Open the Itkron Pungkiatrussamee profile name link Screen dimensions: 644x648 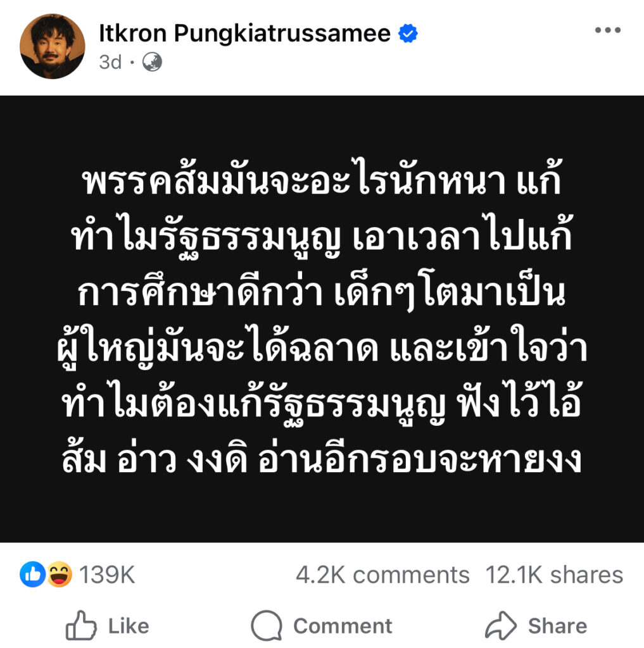244,34
